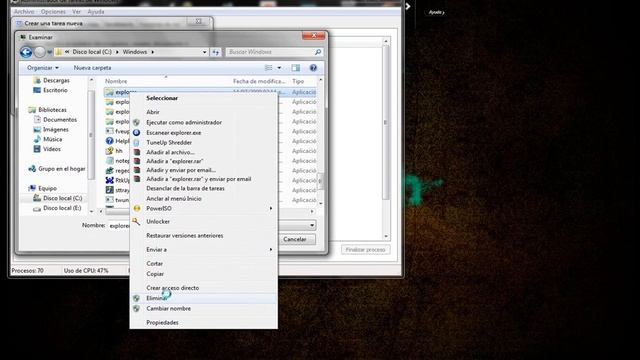Screen dimensions: 640x360
Task: Click the Nueva carpeta button
Action: coord(92,68)
